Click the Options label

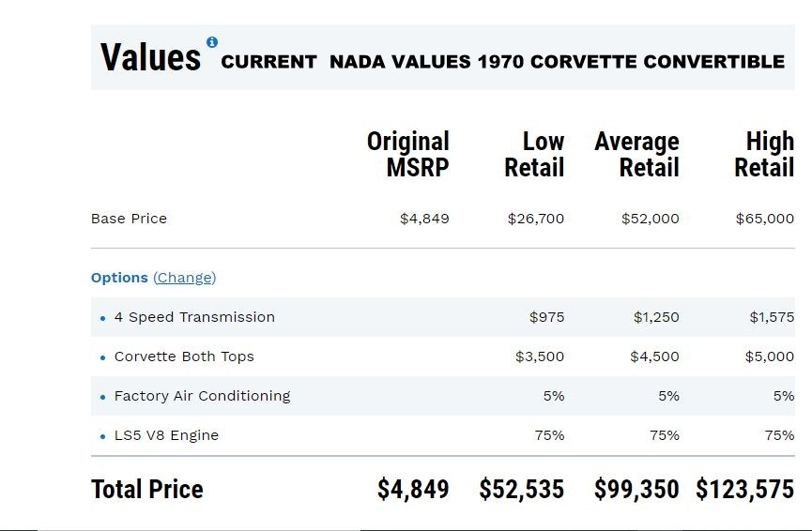[119, 278]
